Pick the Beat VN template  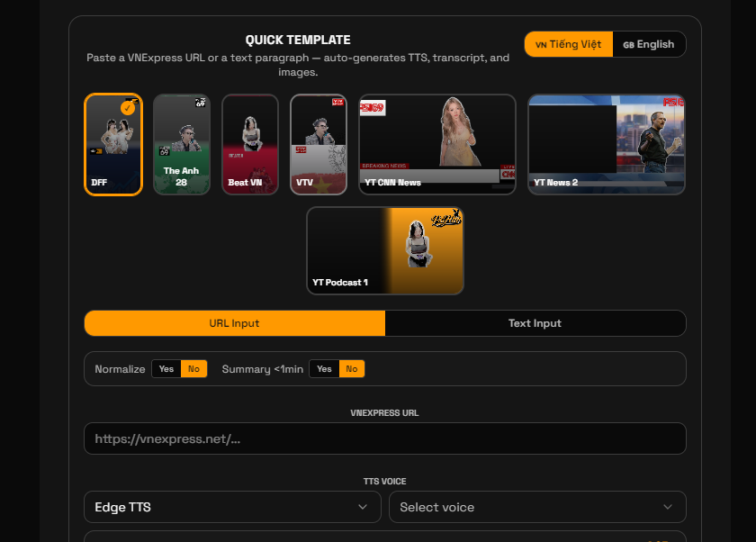point(250,145)
